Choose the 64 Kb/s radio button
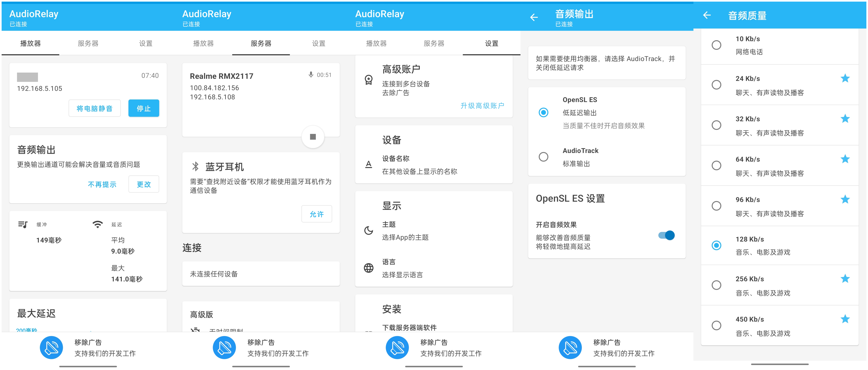Image resolution: width=868 pixels, height=370 pixels. click(716, 166)
